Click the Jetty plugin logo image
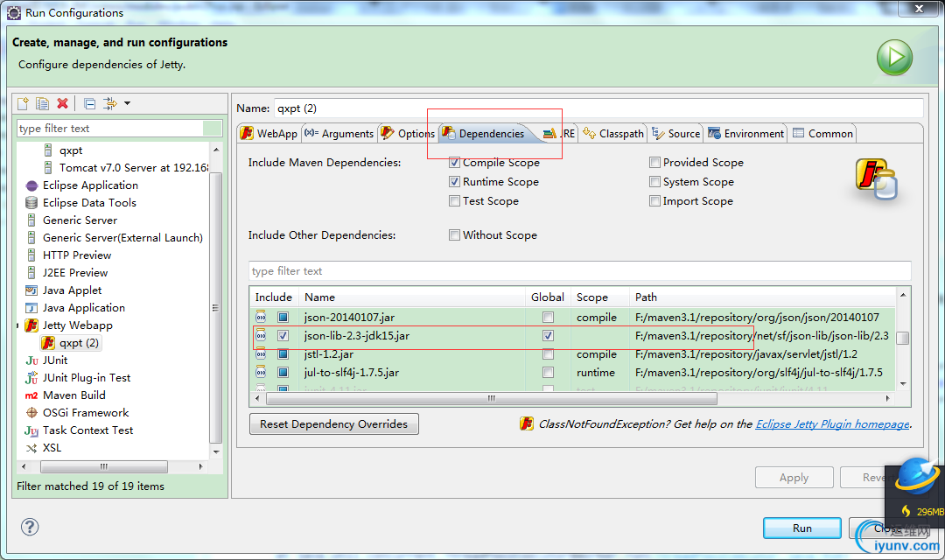The image size is (945, 560). [876, 179]
